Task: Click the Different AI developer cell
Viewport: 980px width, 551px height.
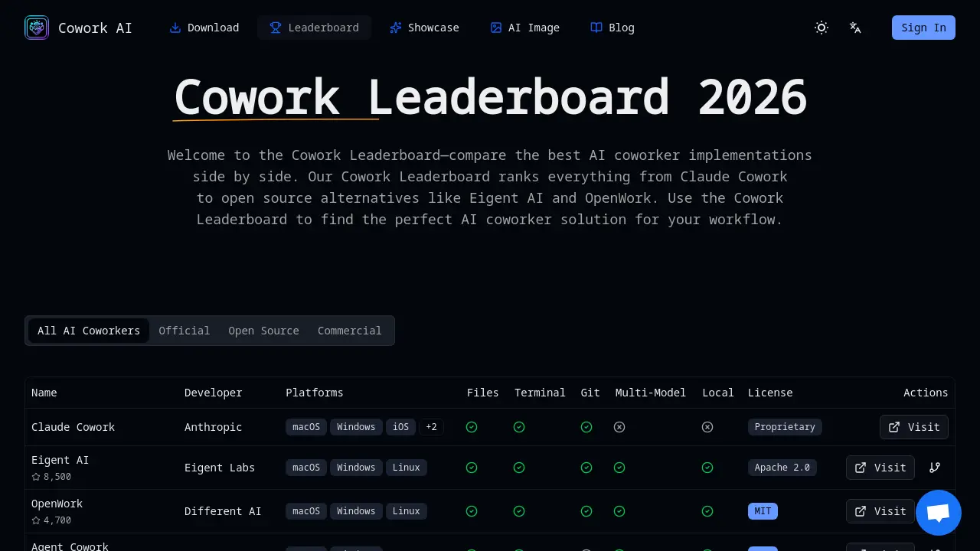Action: pyautogui.click(x=222, y=511)
